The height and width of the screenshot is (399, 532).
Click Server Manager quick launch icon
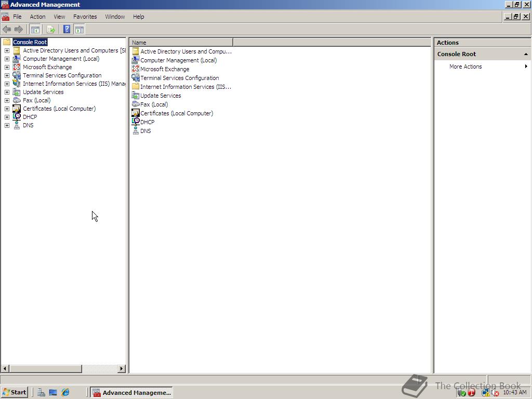coord(41,393)
